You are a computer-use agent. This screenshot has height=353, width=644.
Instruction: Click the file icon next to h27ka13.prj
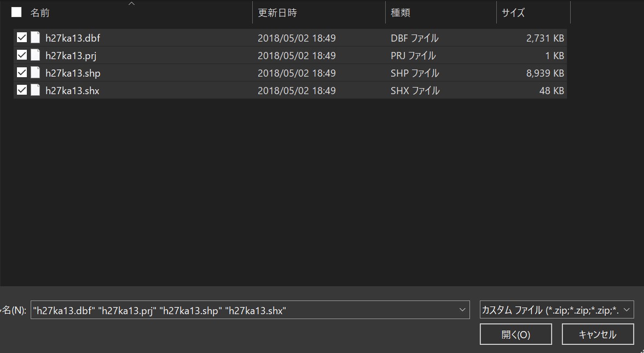(x=35, y=55)
